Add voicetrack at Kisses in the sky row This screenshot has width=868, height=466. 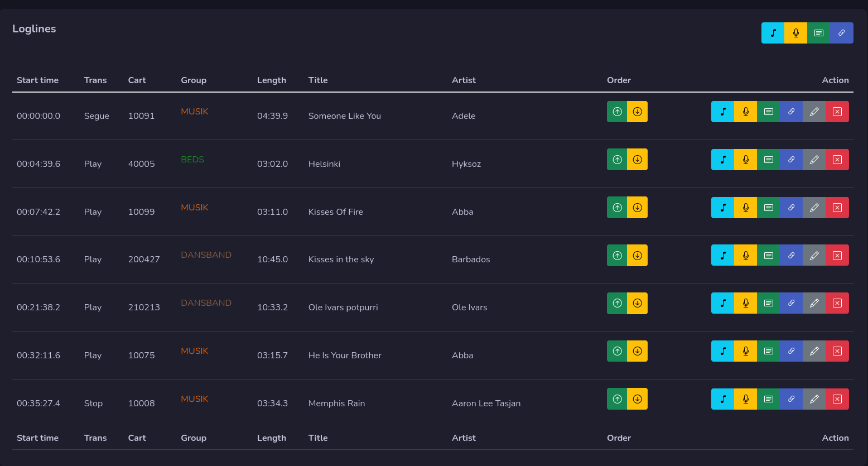click(x=745, y=256)
